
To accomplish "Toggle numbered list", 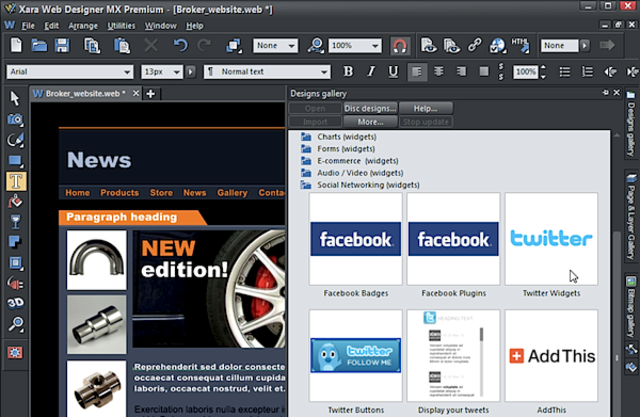I will (587, 72).
